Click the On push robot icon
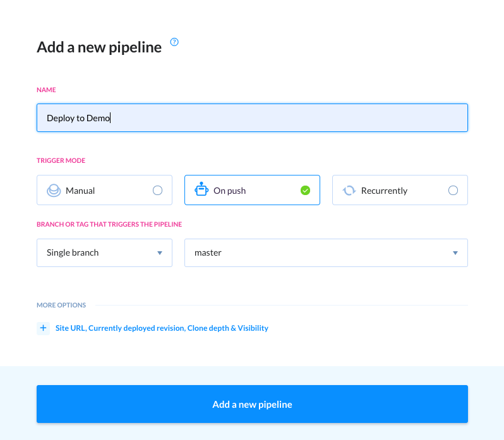The height and width of the screenshot is (440, 504). tap(201, 189)
